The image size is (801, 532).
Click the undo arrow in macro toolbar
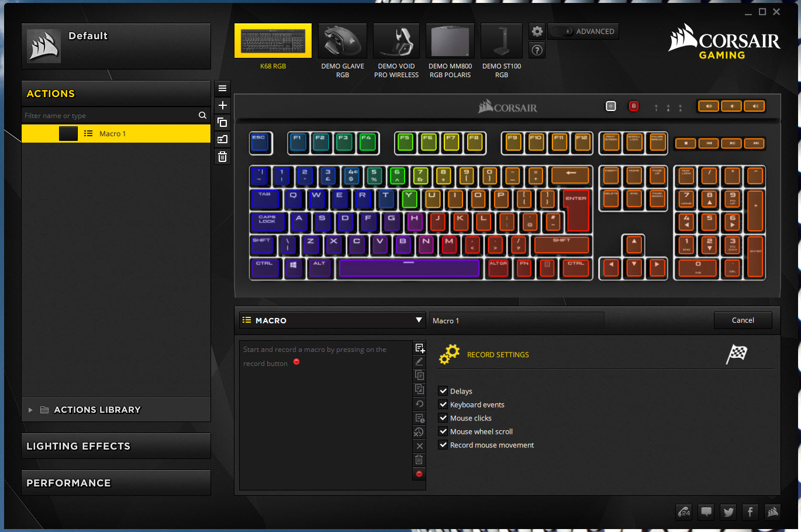(x=419, y=404)
